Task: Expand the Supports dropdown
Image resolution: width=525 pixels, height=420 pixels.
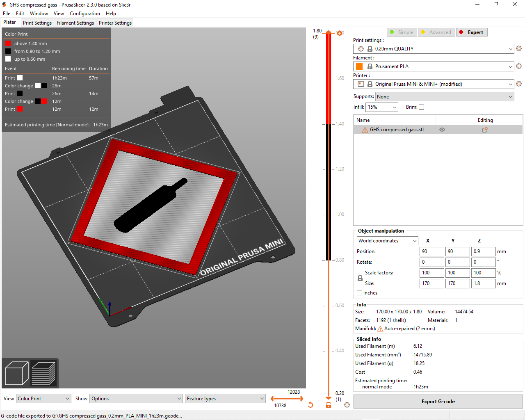Action: 445,97
